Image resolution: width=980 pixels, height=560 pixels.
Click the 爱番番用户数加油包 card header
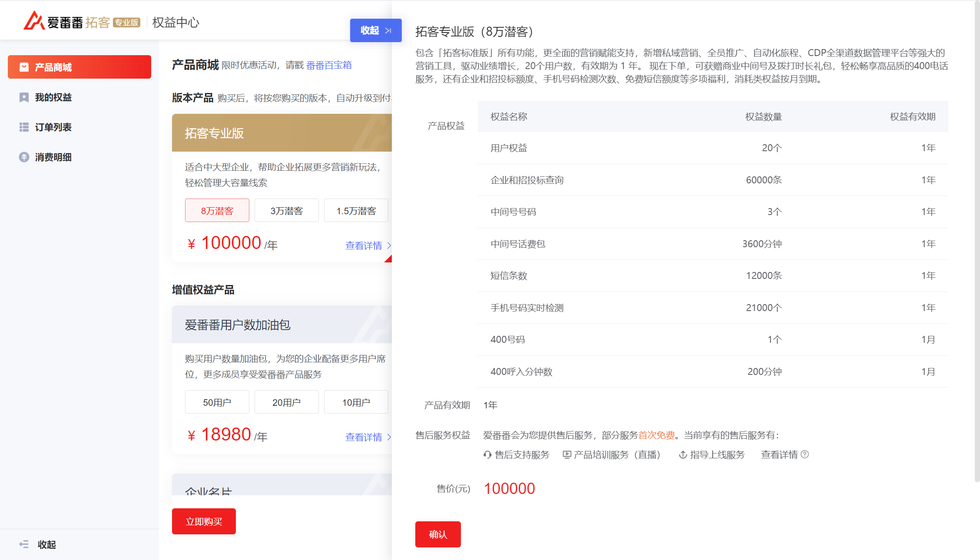tap(282, 325)
